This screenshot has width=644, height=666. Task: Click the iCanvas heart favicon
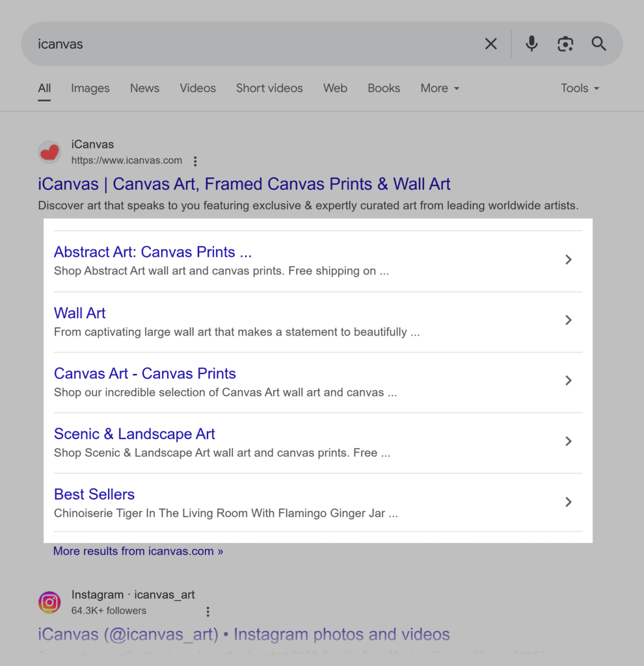click(x=49, y=152)
